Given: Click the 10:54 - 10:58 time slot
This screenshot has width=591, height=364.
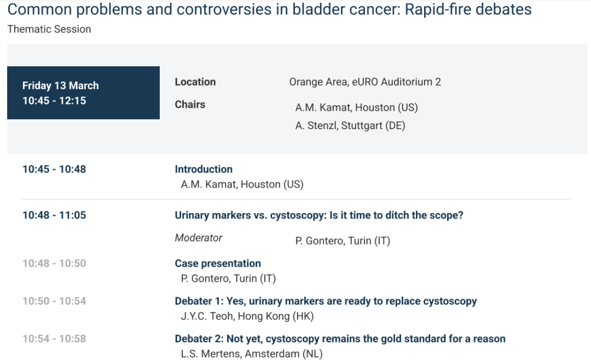Looking at the screenshot, I should coord(54,339).
